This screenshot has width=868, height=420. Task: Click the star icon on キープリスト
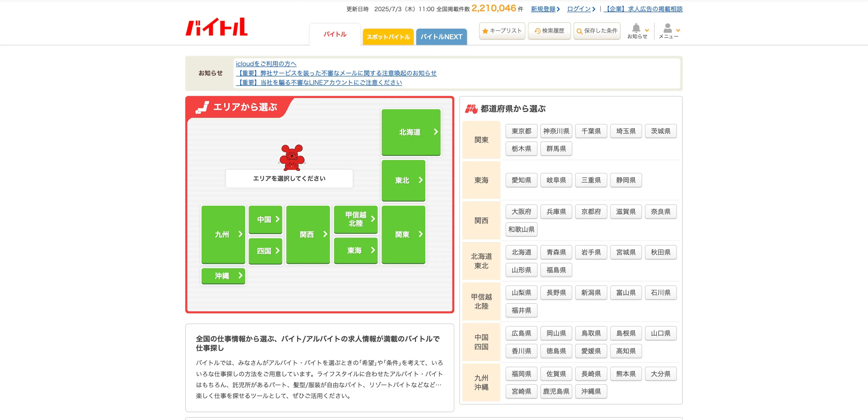tap(485, 31)
